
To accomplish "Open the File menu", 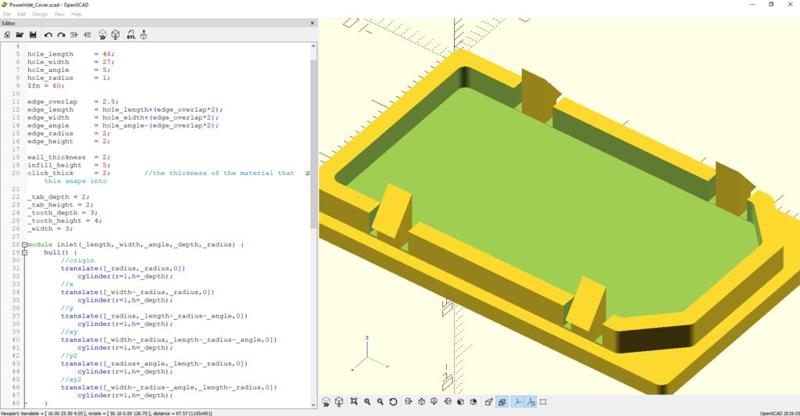I will (x=7, y=15).
